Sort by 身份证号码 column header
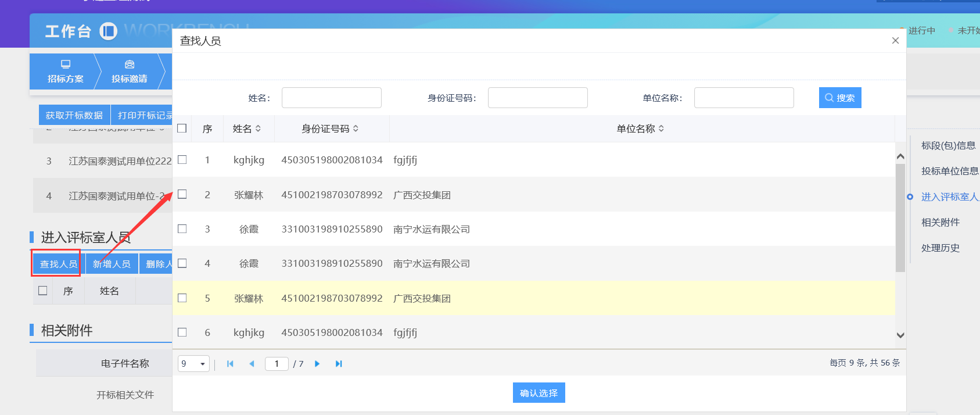 pyautogui.click(x=330, y=129)
